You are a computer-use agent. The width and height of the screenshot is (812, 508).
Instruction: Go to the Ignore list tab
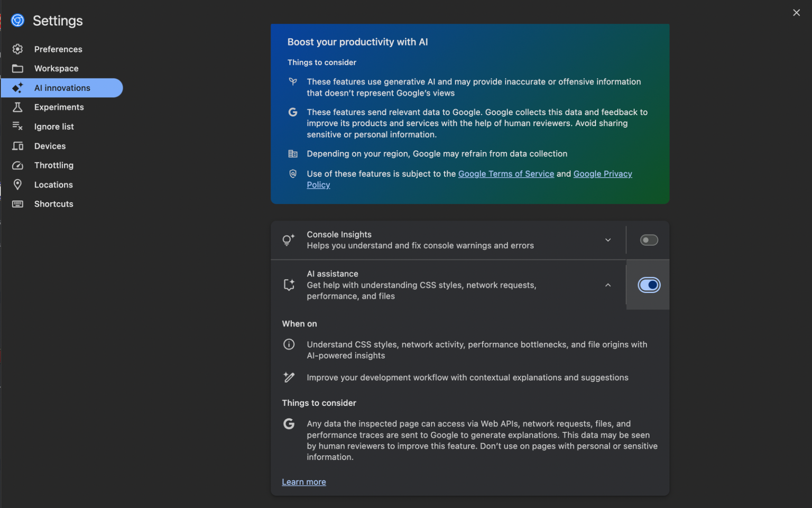pyautogui.click(x=62, y=126)
